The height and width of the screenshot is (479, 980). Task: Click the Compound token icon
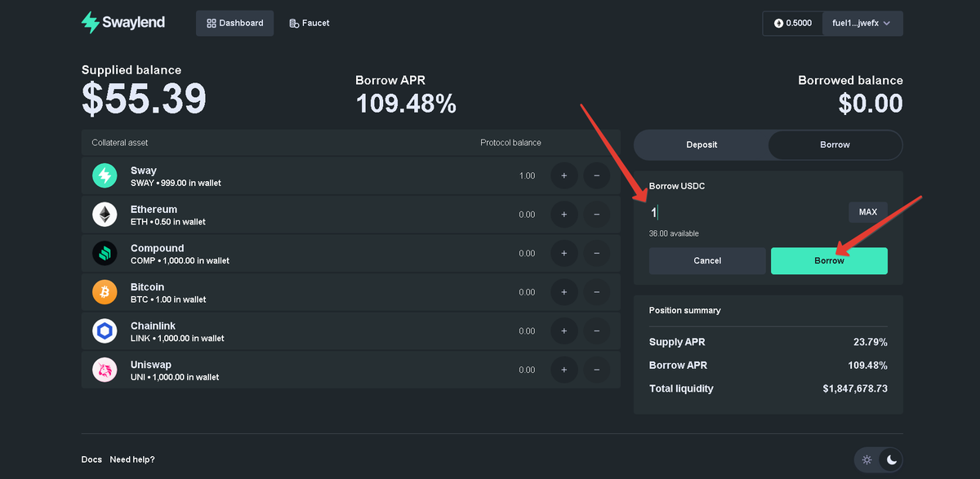point(105,253)
